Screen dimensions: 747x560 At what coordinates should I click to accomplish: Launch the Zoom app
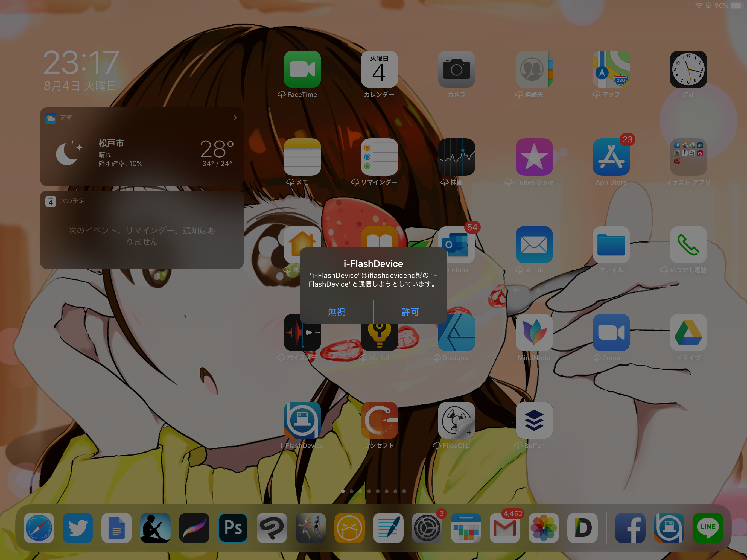[x=611, y=333]
